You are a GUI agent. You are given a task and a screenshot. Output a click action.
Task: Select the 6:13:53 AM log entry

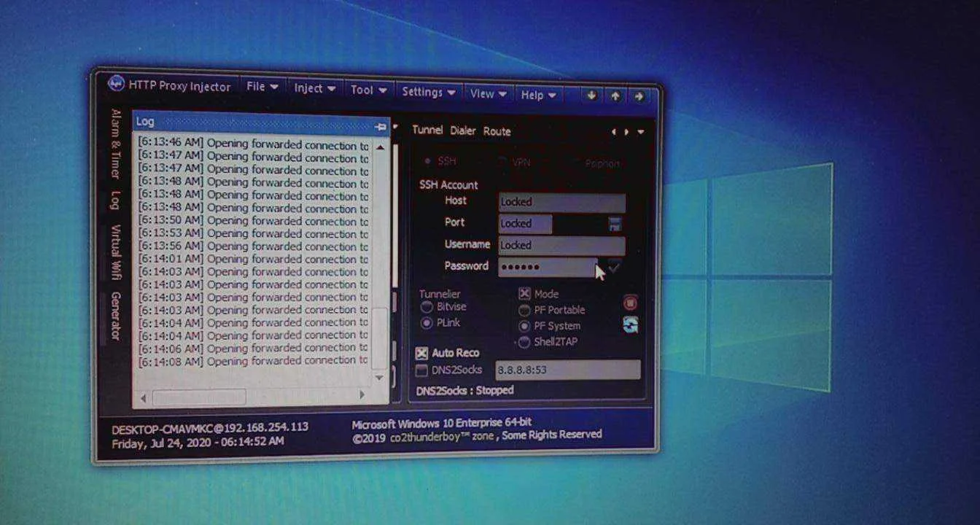[x=253, y=233]
